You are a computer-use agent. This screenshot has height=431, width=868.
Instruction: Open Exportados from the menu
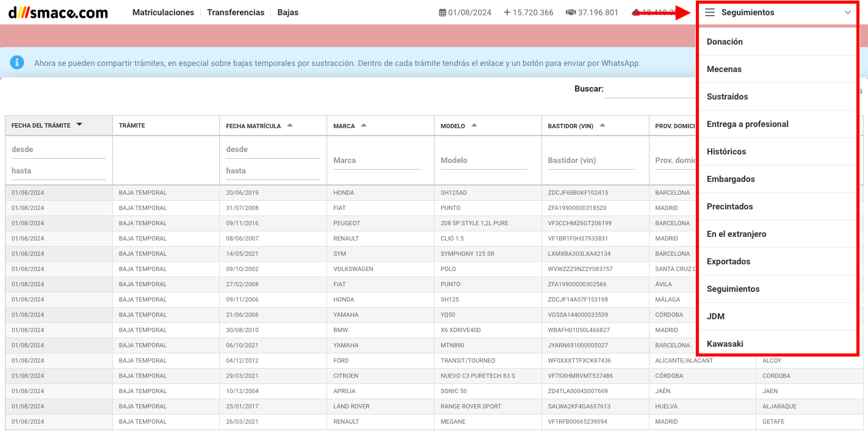(778, 261)
